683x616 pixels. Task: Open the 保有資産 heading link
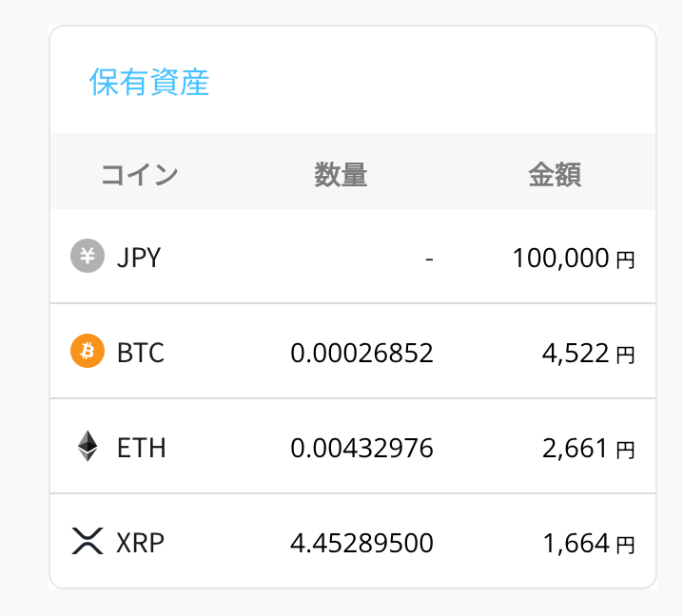149,82
